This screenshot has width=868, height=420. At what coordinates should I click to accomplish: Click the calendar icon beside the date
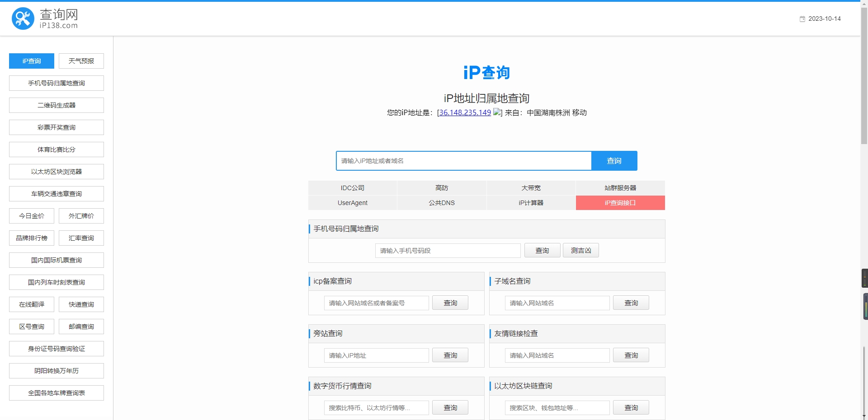802,19
